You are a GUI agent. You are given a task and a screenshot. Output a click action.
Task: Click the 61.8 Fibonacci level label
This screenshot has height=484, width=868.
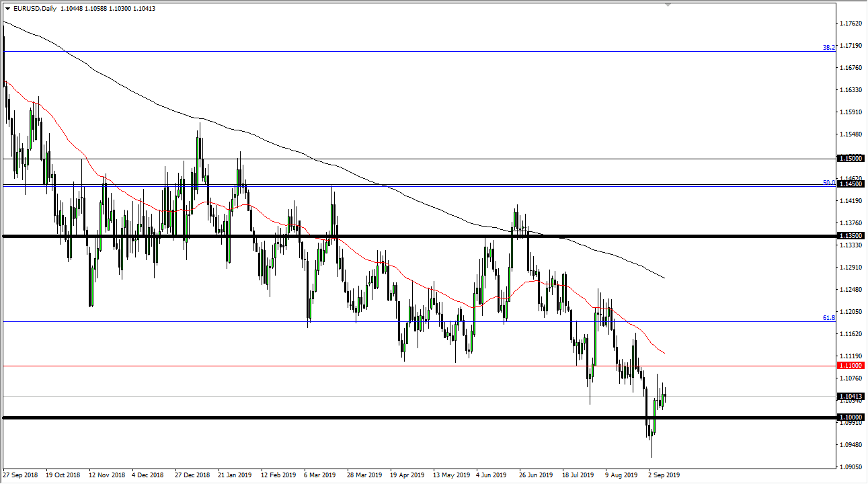coord(828,318)
